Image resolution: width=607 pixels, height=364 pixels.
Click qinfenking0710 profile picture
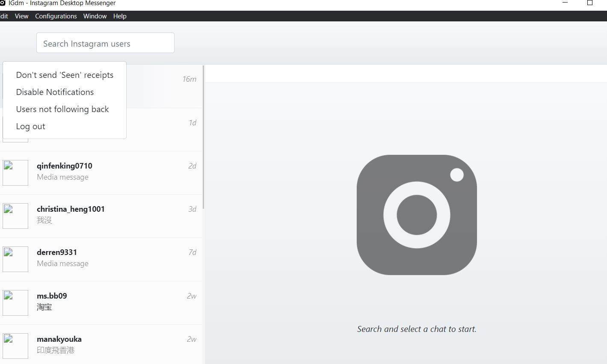(x=15, y=173)
